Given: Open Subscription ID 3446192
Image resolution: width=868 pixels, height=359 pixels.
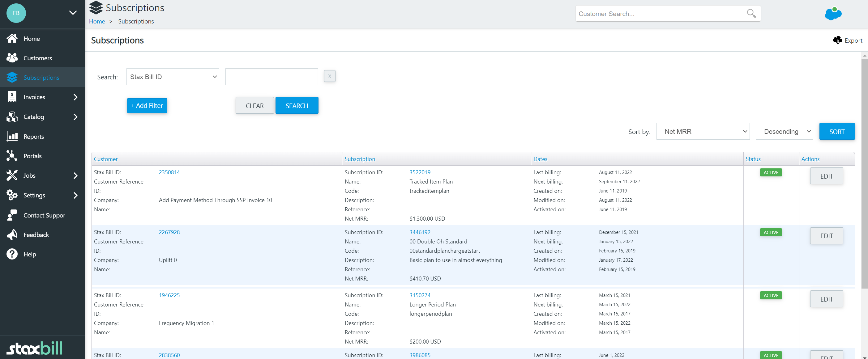Looking at the screenshot, I should point(420,232).
